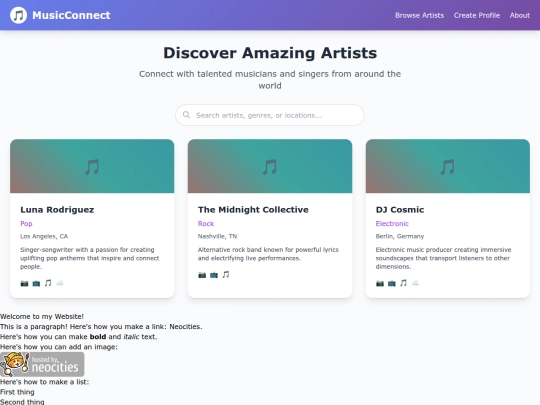
Task: Click Luna Rodriguez's camera social icon
Action: click(x=24, y=283)
